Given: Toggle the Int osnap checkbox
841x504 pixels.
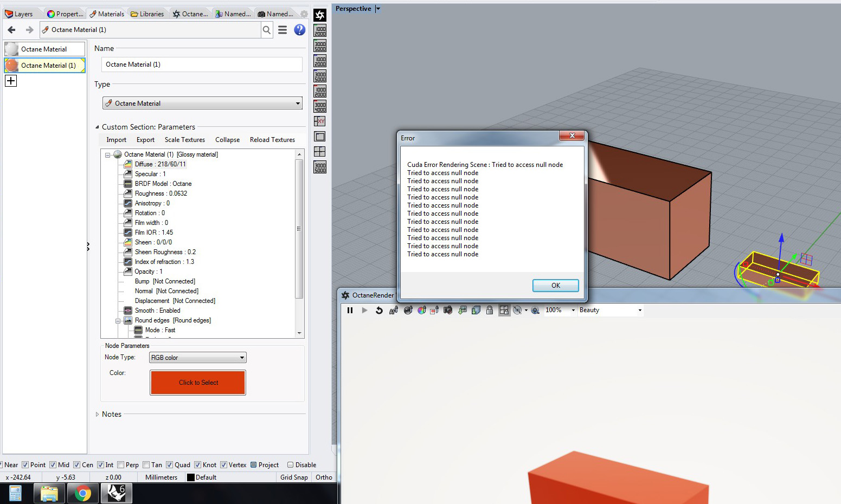Looking at the screenshot, I should click(x=100, y=465).
